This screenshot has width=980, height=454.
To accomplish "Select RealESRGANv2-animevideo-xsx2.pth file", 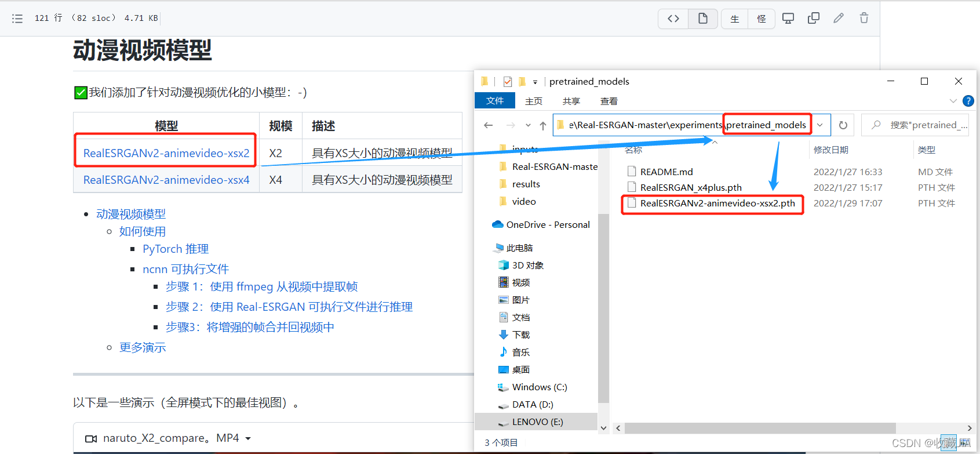I will coord(717,204).
